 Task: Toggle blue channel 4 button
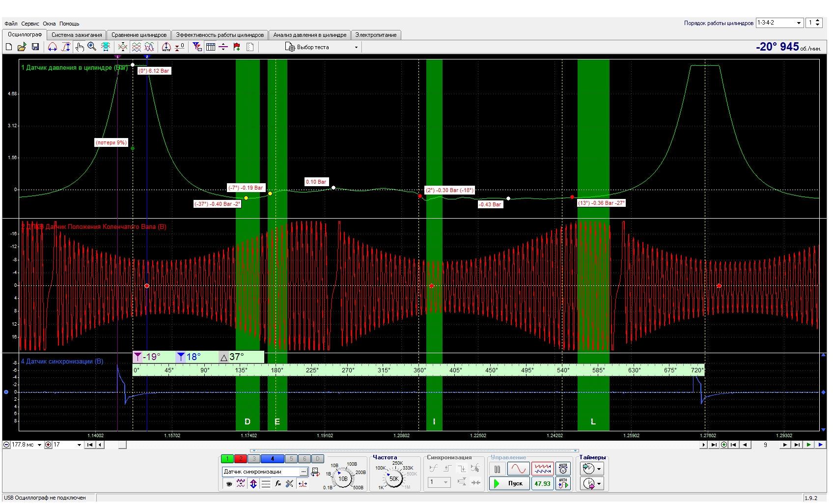pyautogui.click(x=273, y=459)
